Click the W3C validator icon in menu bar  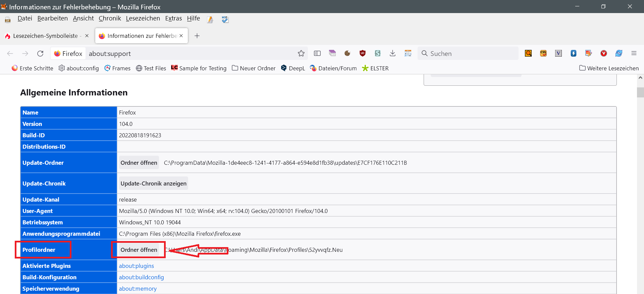click(x=225, y=20)
